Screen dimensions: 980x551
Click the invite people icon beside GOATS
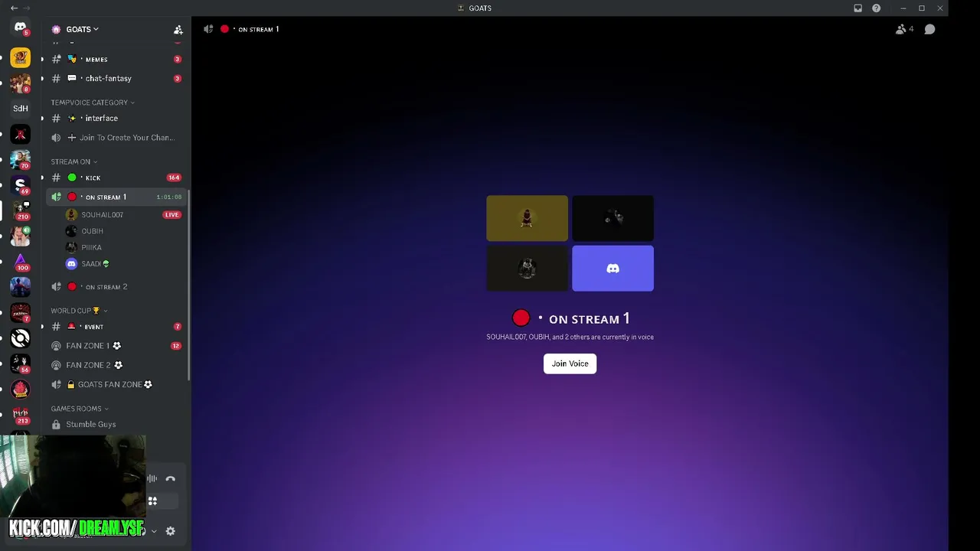(178, 29)
